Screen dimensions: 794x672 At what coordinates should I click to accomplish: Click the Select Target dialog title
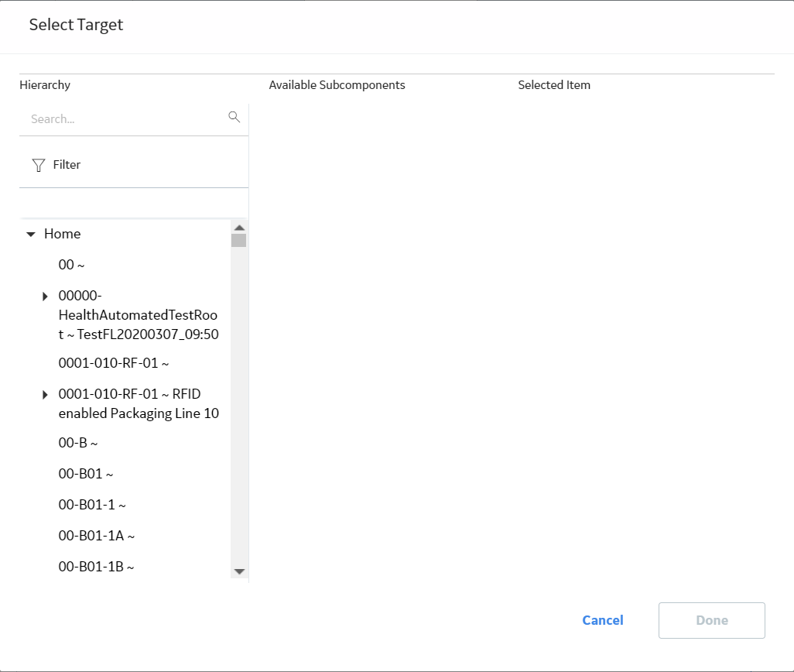point(76,25)
